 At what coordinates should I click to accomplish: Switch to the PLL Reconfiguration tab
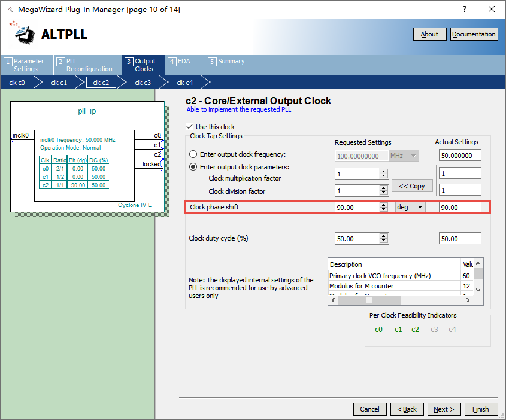tap(88, 65)
